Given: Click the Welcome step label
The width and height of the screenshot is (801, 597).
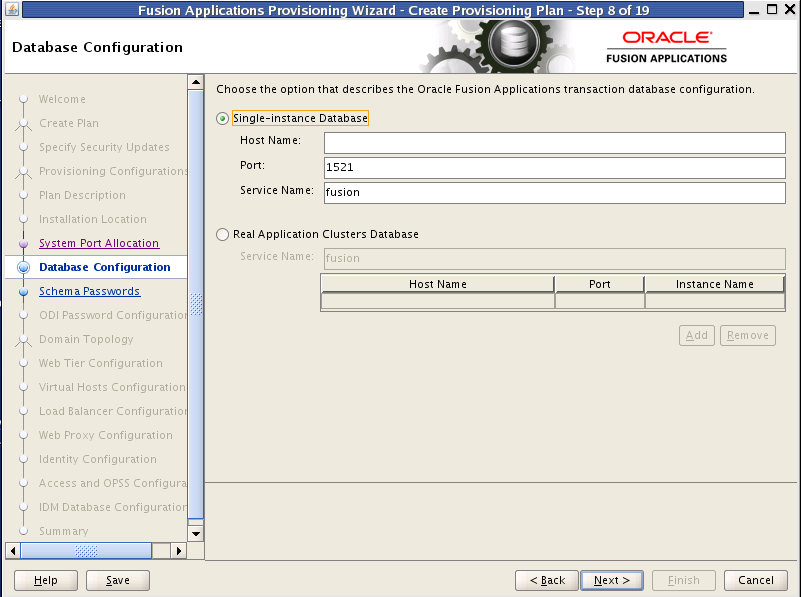Looking at the screenshot, I should click(62, 99).
